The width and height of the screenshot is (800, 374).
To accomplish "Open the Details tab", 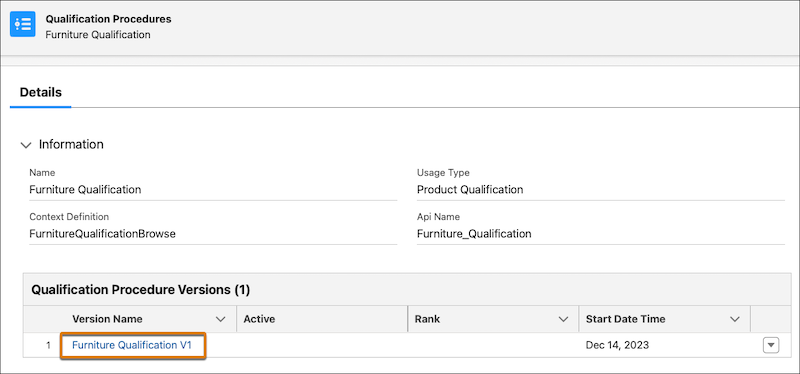I will 41,93.
